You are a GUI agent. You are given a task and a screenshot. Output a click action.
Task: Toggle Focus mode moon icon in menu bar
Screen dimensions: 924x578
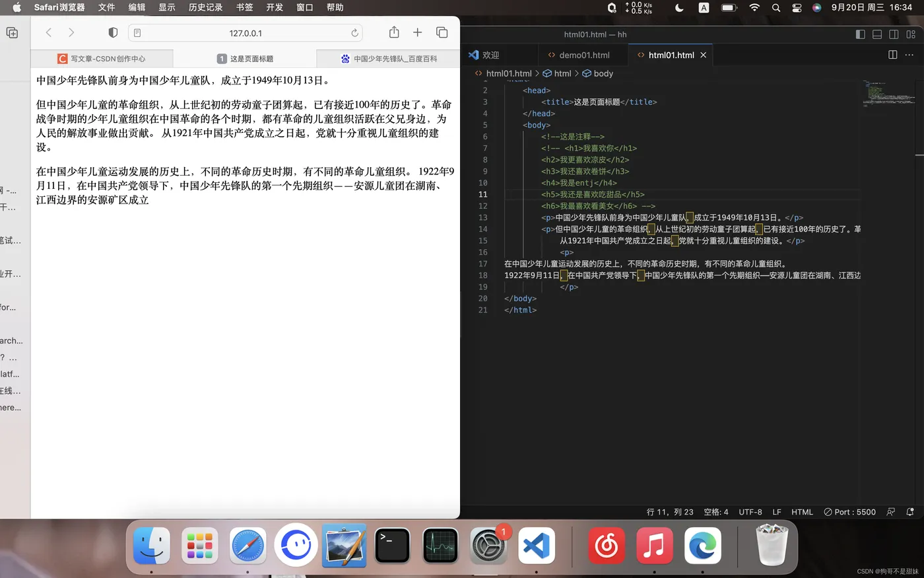pyautogui.click(x=679, y=7)
